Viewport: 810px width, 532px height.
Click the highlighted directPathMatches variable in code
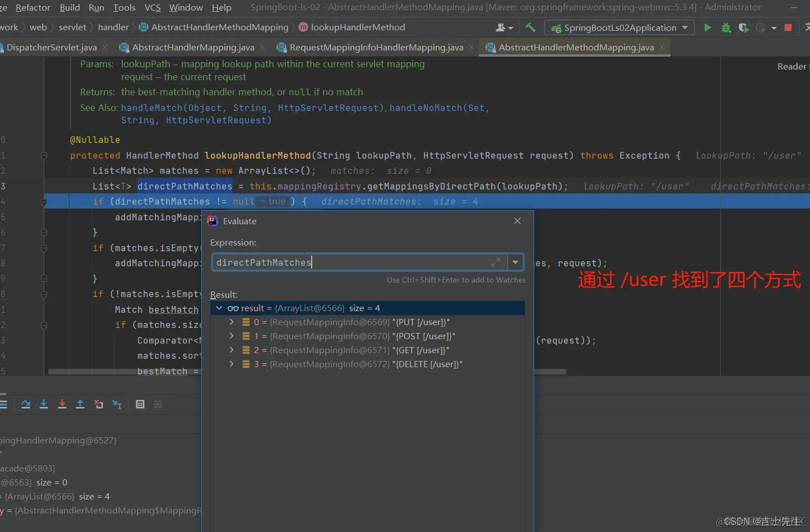tap(184, 186)
